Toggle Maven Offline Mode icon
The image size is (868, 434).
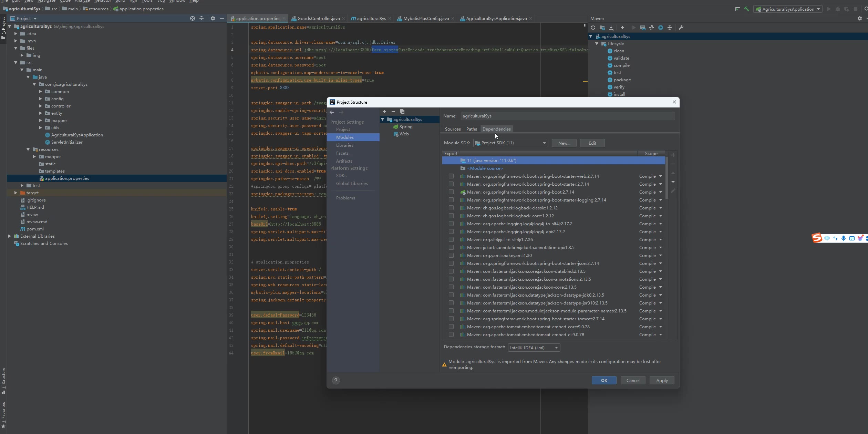[652, 28]
